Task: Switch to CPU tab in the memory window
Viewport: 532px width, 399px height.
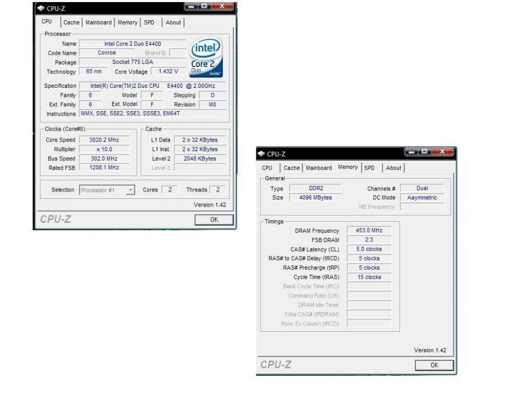Action: click(267, 168)
